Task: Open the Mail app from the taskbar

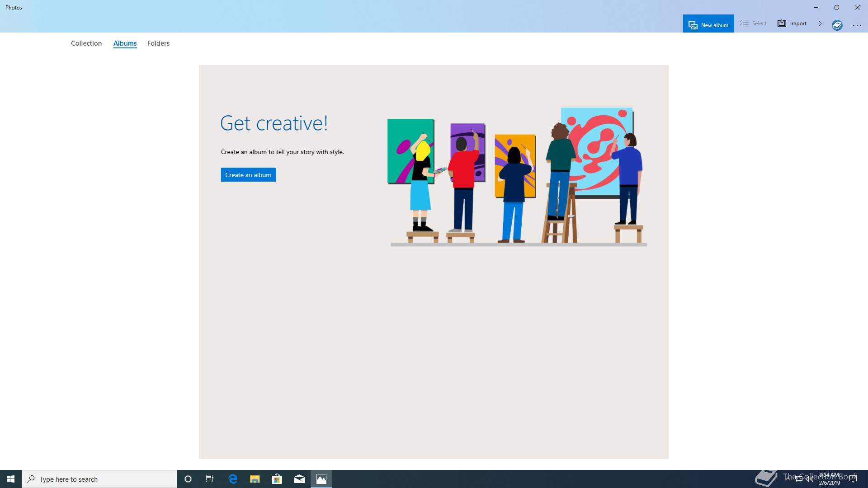Action: click(299, 479)
